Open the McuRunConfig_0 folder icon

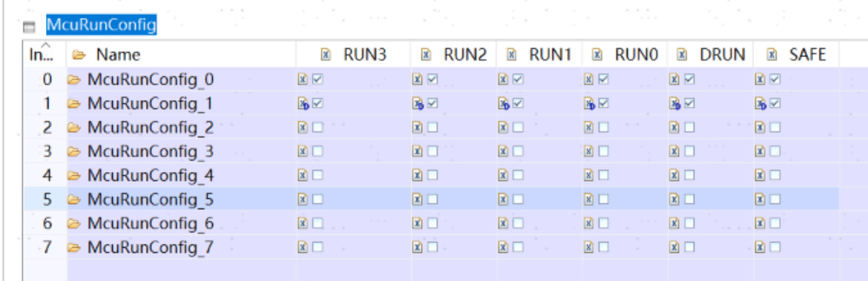click(x=73, y=80)
